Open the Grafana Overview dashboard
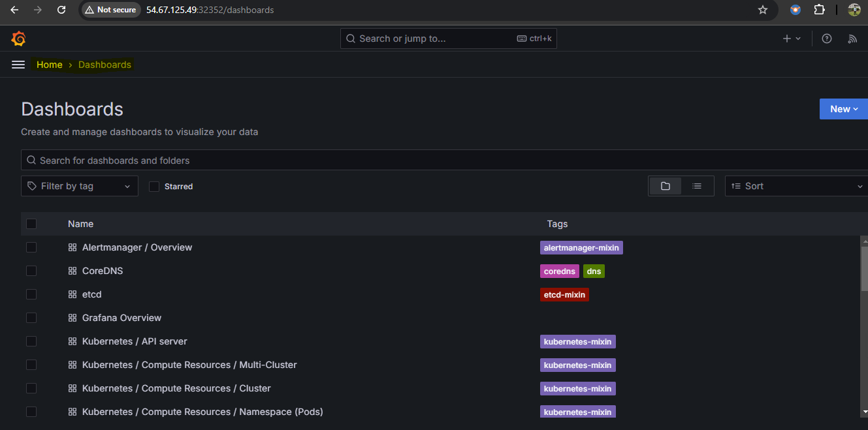Viewport: 868px width, 430px height. pyautogui.click(x=121, y=318)
